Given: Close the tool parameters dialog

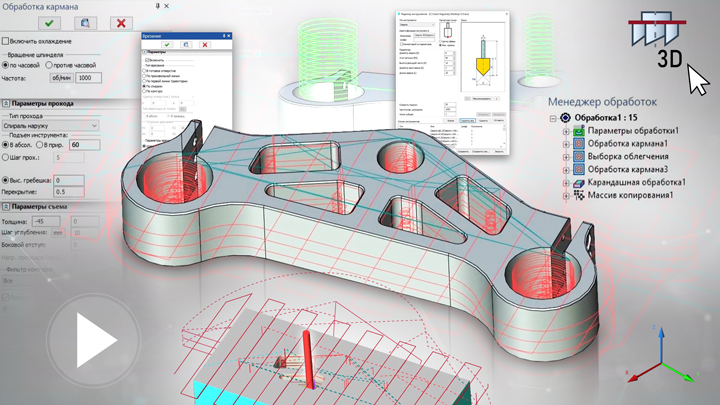Looking at the screenshot, I should [x=506, y=14].
